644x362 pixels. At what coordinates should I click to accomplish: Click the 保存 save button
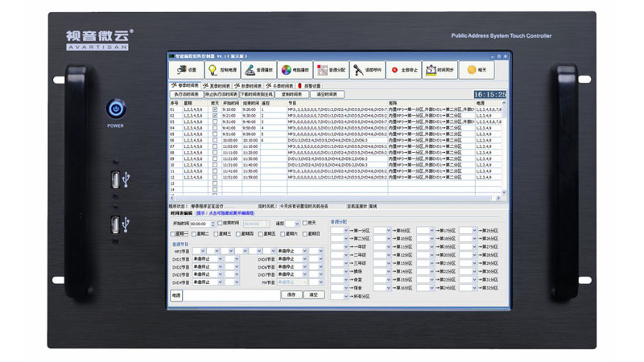click(x=291, y=294)
